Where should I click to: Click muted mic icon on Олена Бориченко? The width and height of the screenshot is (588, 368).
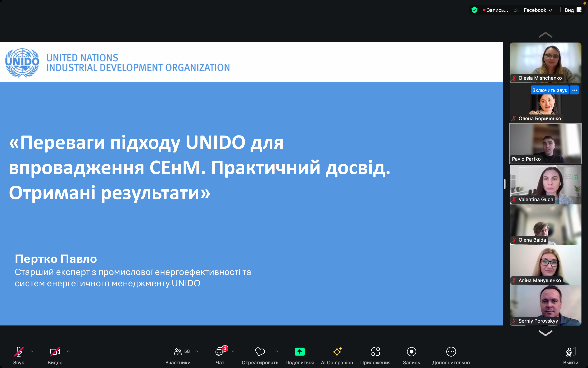coord(514,119)
